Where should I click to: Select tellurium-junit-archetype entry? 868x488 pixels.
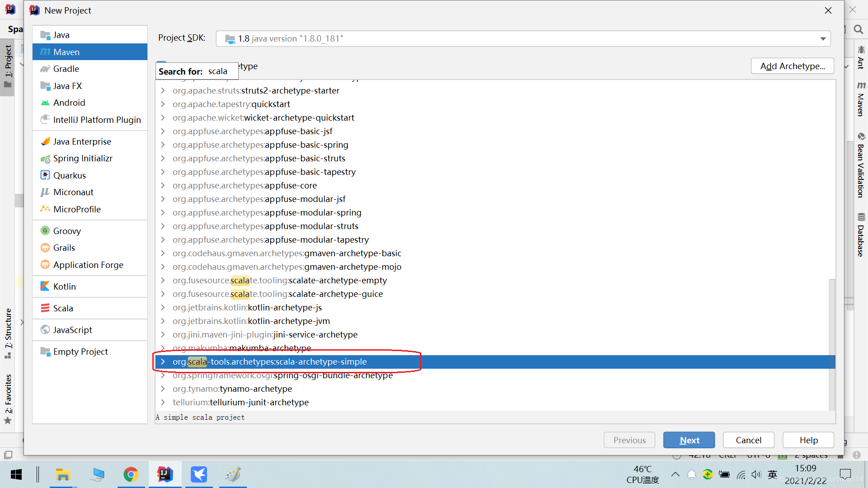241,402
